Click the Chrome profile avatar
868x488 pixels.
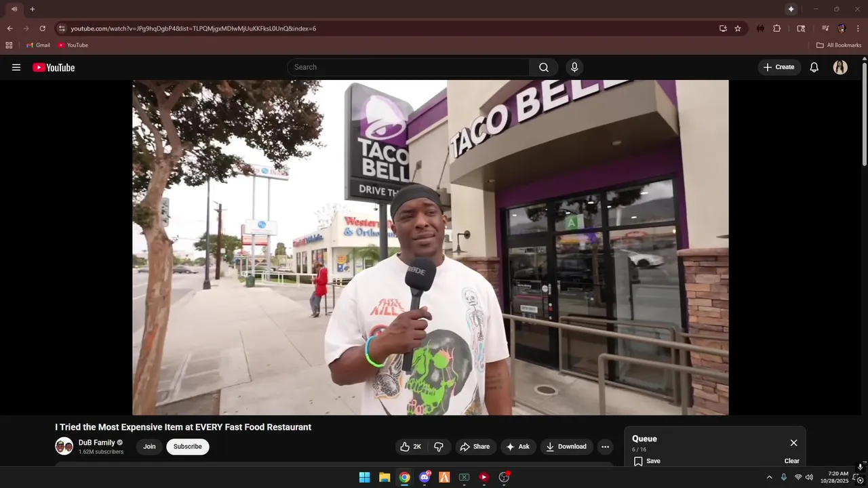tap(842, 28)
